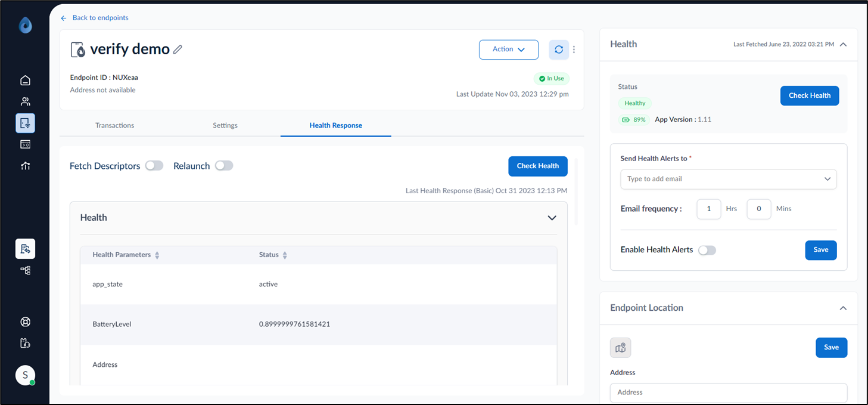Open the Action dropdown button

[x=509, y=50]
